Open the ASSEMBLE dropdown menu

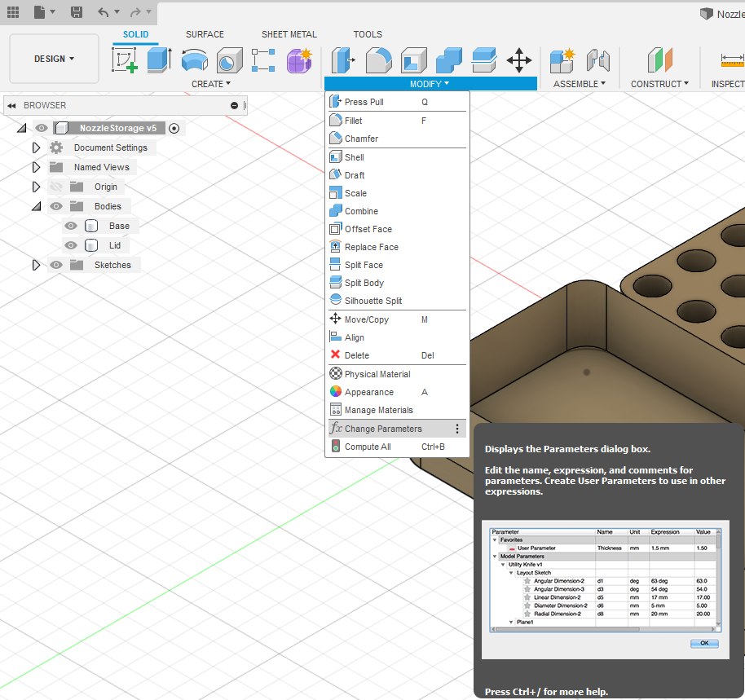(x=580, y=84)
